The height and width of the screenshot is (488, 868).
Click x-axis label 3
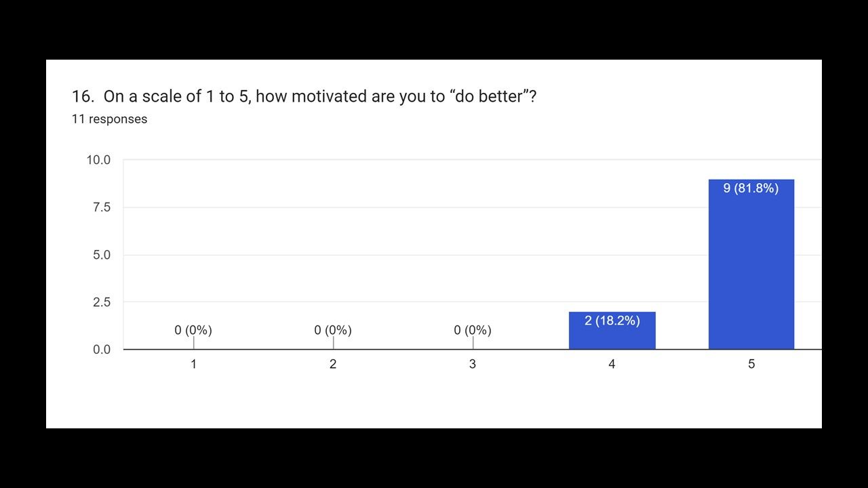click(473, 364)
